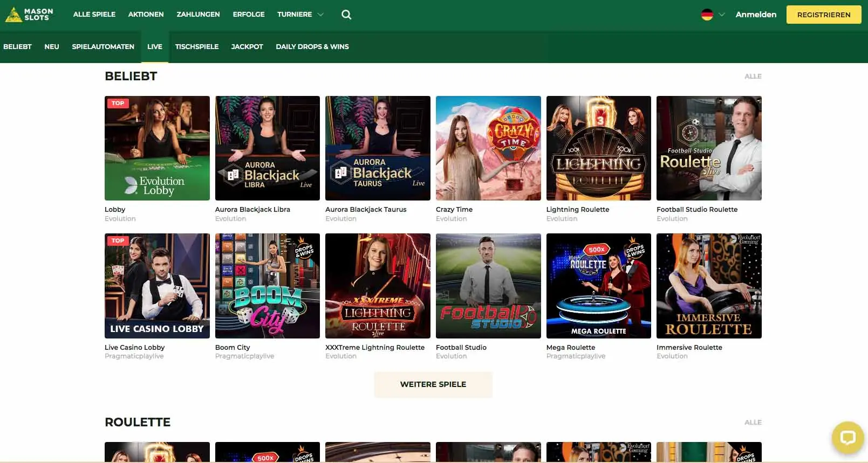Image resolution: width=868 pixels, height=463 pixels.
Task: Load more with Weitere Spiele button
Action: [x=433, y=384]
